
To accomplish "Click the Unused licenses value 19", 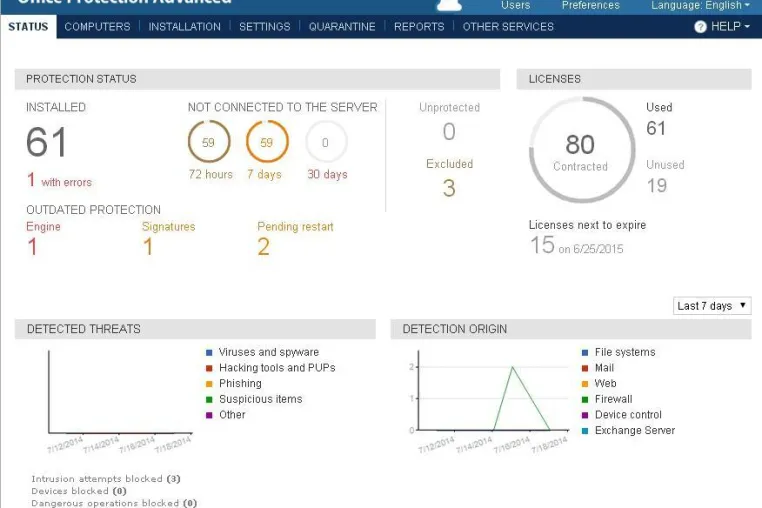I will [x=657, y=185].
